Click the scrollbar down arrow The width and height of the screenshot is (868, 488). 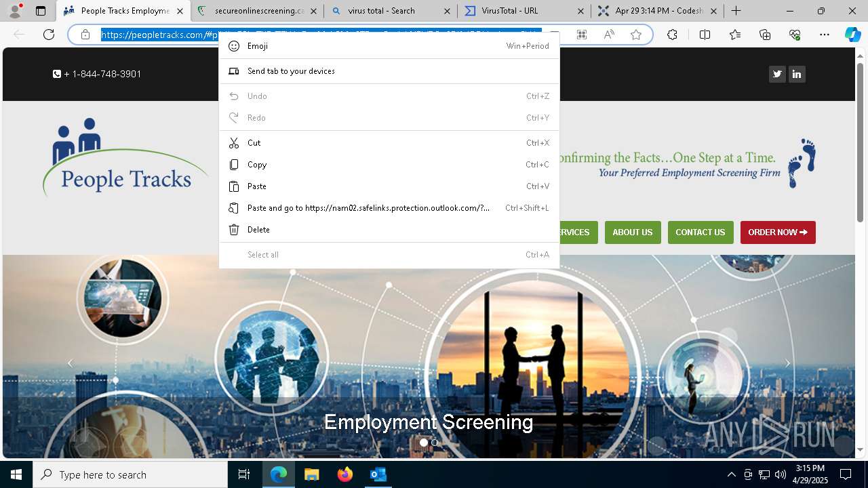tap(860, 450)
